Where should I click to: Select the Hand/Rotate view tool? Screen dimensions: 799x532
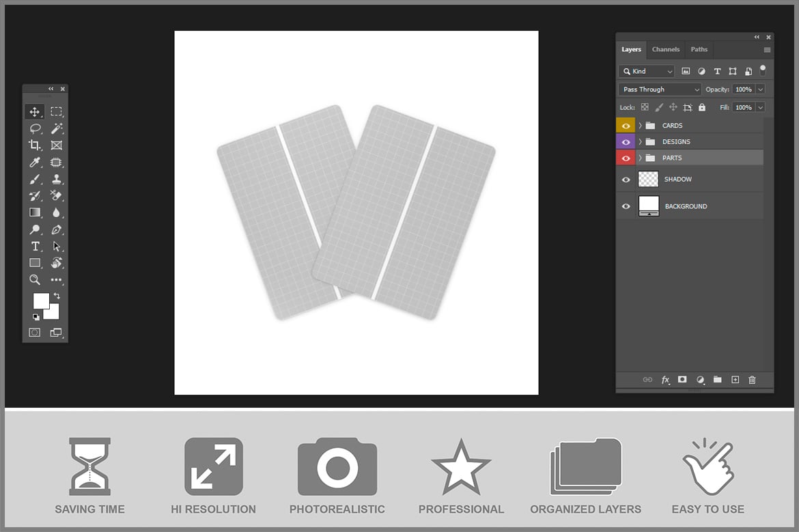[x=57, y=263]
